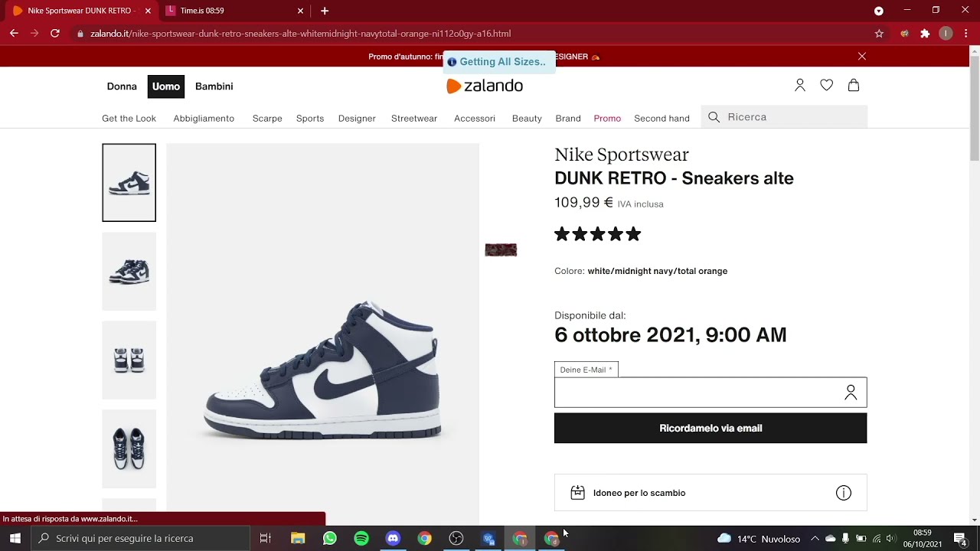Open the Abbigliamento menu
This screenshot has height=551, width=980.
click(204, 119)
